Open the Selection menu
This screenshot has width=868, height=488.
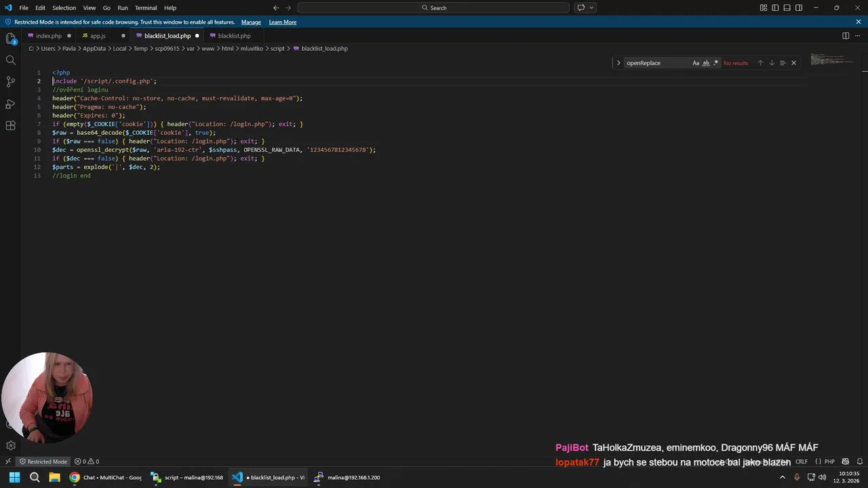point(64,7)
